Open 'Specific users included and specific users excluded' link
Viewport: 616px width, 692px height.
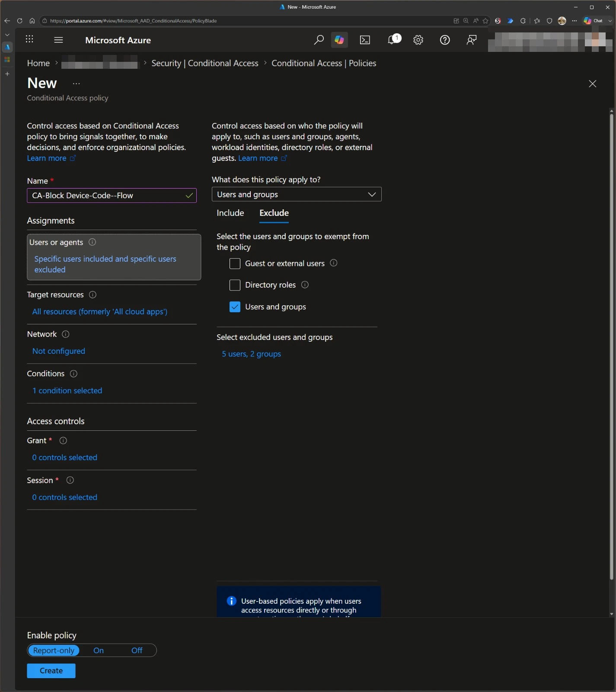coord(105,264)
